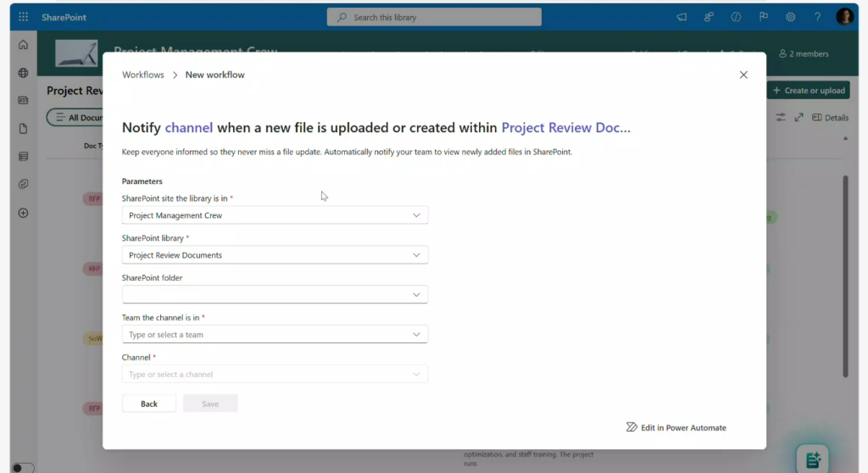Image resolution: width=868 pixels, height=473 pixels.
Task: Open the Details pane
Action: pyautogui.click(x=830, y=118)
